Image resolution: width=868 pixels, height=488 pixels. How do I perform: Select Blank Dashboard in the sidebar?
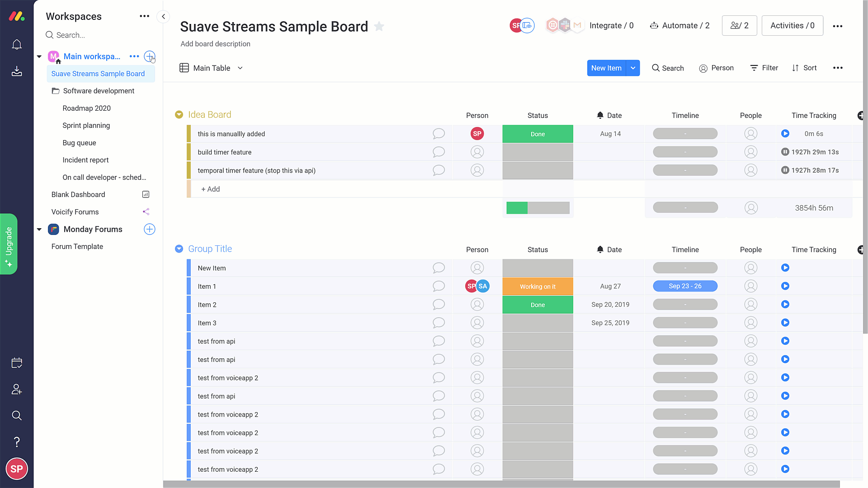click(78, 194)
